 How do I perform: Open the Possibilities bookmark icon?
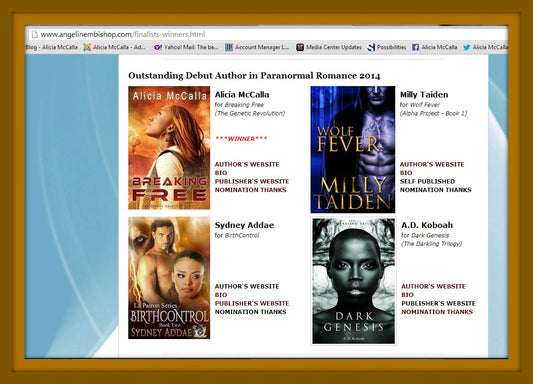coord(371,47)
